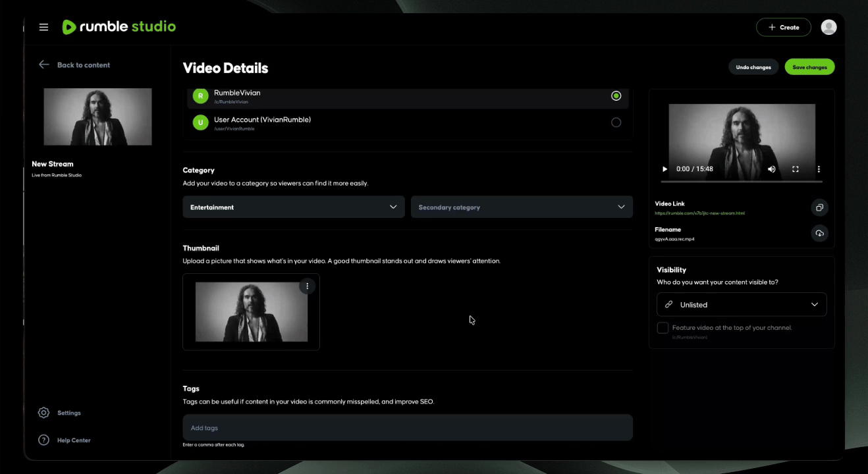The width and height of the screenshot is (868, 474).
Task: Click the Undo changes button
Action: [753, 66]
